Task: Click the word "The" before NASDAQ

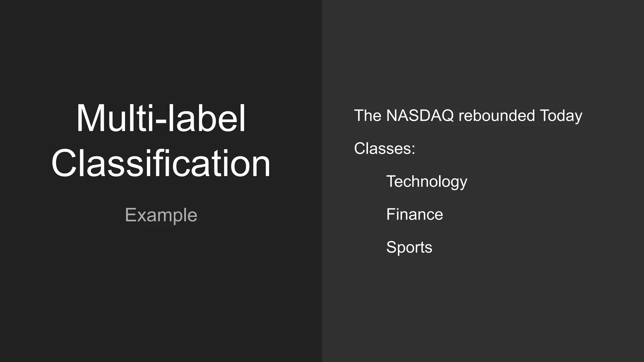Action: (368, 115)
